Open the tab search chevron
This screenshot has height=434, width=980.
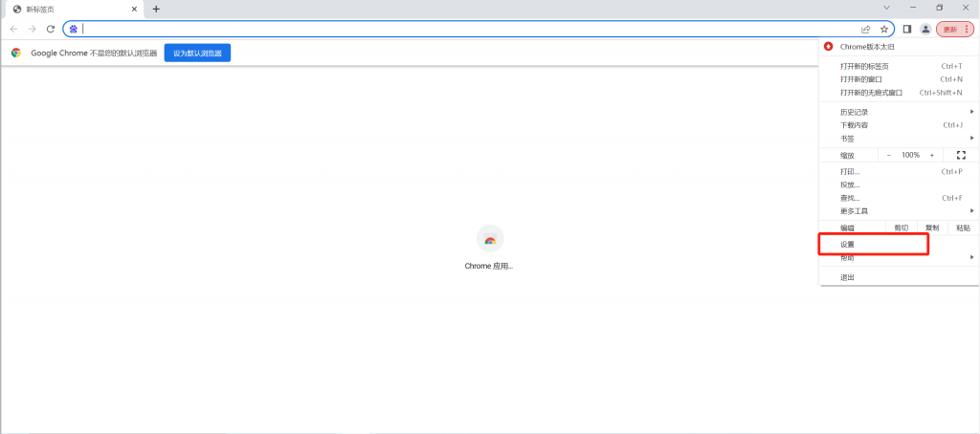pos(886,8)
